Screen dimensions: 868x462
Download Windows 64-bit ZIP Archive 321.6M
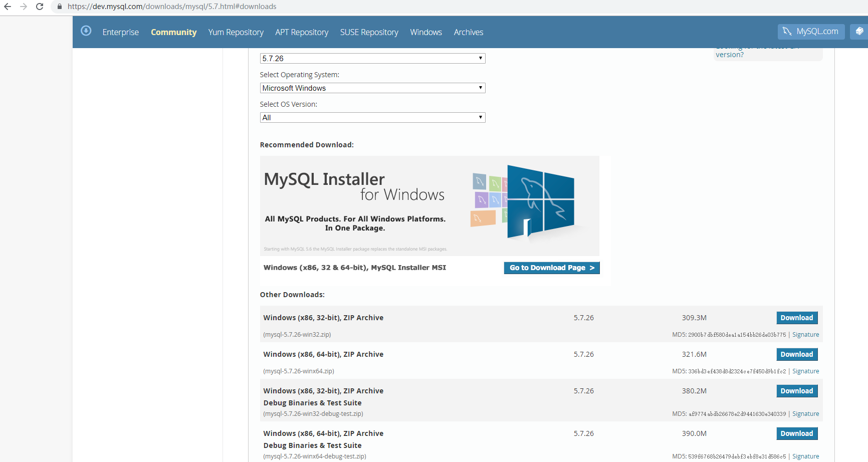(x=797, y=354)
